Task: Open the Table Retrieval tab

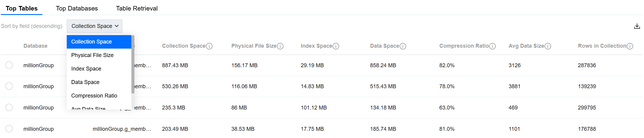Action: (137, 8)
